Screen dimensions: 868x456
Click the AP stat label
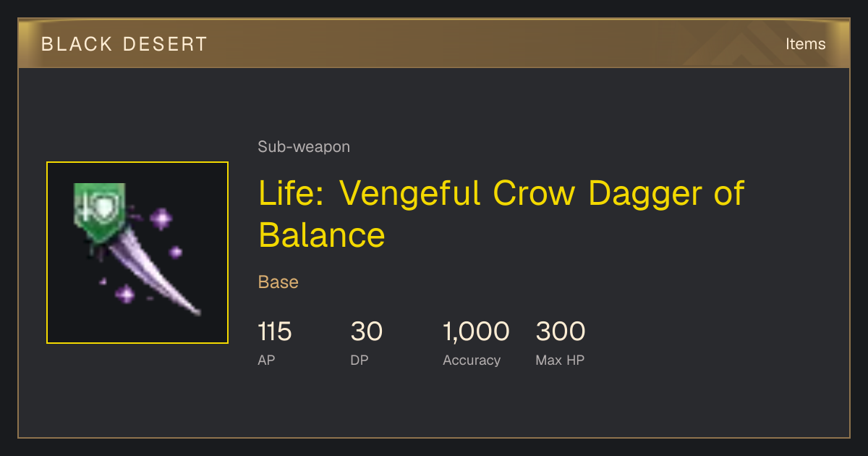tap(266, 360)
